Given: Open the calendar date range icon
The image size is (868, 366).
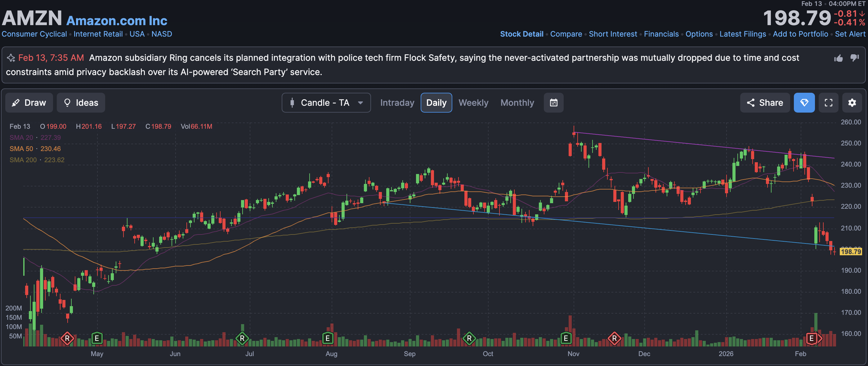Looking at the screenshot, I should (x=553, y=103).
